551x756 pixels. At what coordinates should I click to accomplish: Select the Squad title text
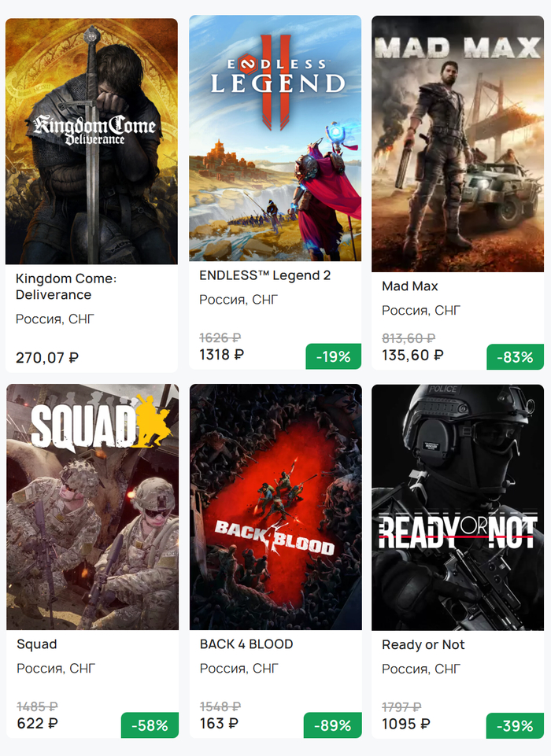[37, 644]
